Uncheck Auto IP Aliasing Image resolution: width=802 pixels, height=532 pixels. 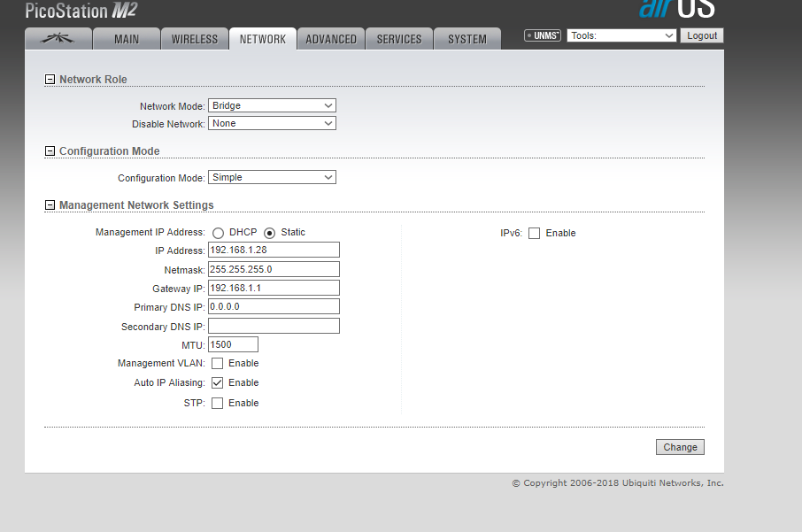[218, 382]
